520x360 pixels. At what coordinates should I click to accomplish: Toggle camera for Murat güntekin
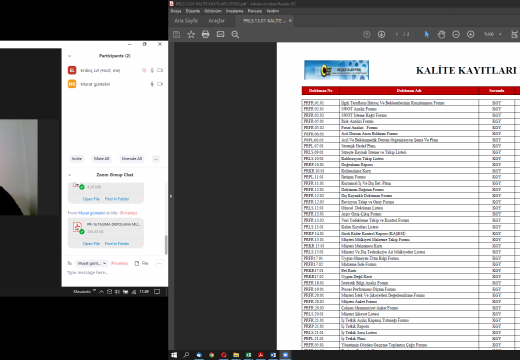click(160, 84)
